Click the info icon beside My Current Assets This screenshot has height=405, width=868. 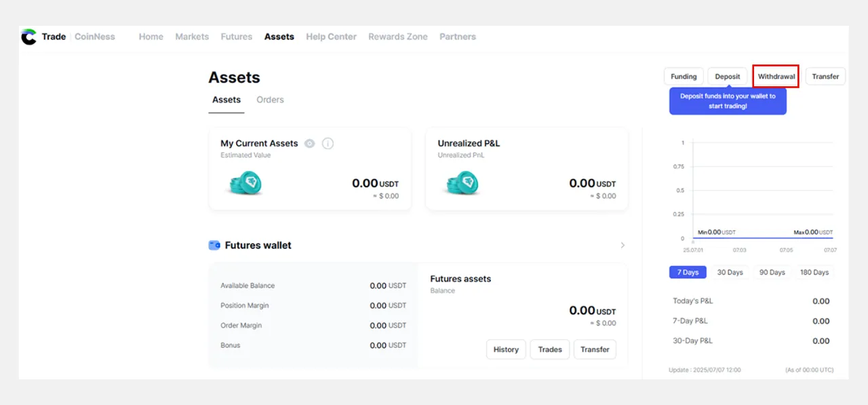tap(328, 144)
